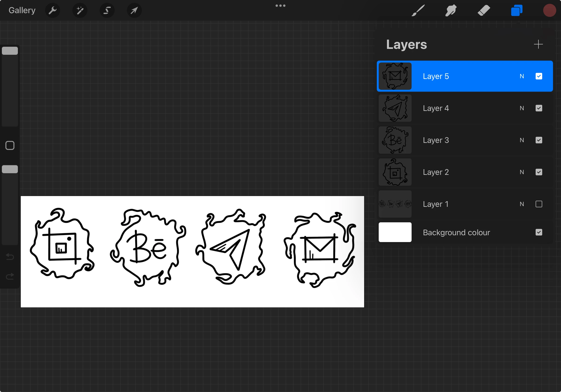The height and width of the screenshot is (392, 561).
Task: Open the Adjustments magic wand menu
Action: coord(80,11)
